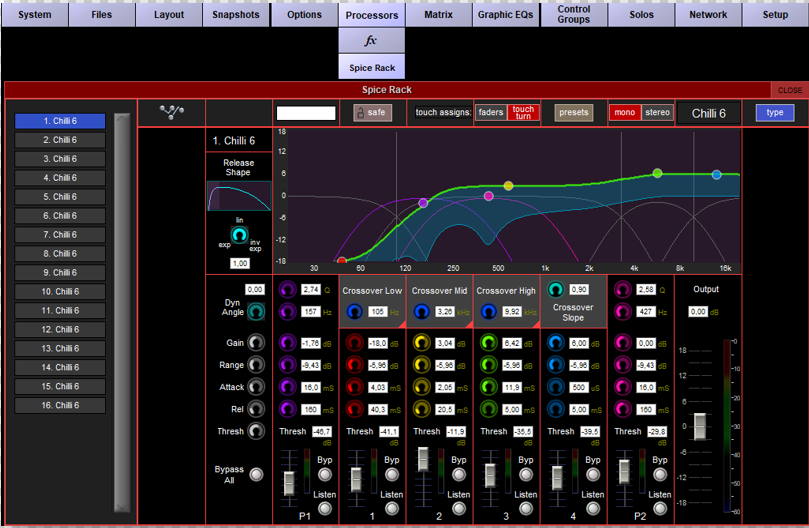Select 12. Chilli 6 in rack list

click(x=60, y=329)
